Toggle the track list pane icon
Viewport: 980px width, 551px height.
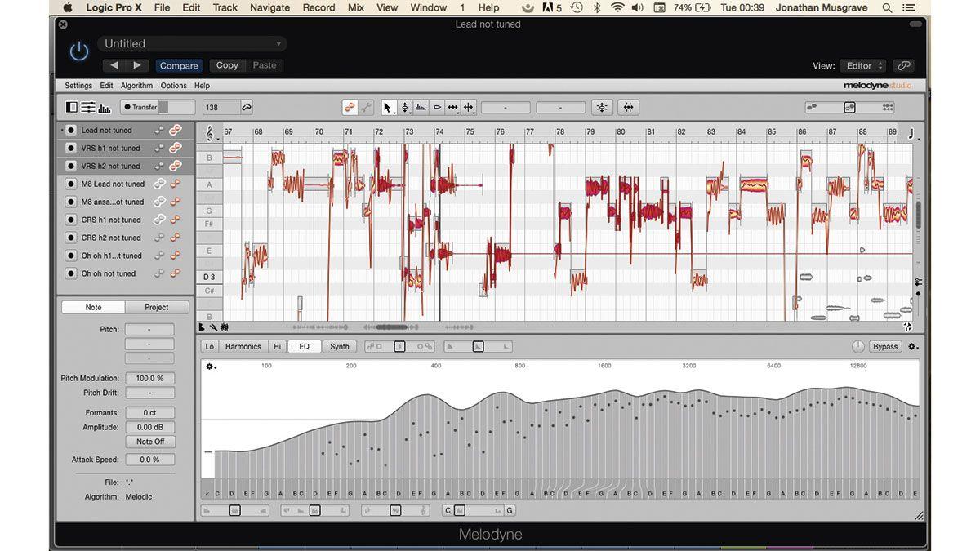[x=71, y=107]
